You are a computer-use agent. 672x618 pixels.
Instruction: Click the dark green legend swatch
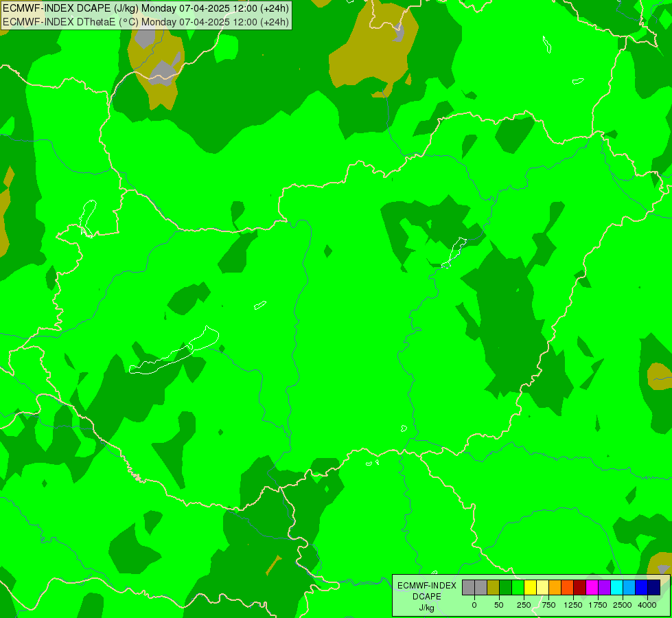(x=506, y=587)
